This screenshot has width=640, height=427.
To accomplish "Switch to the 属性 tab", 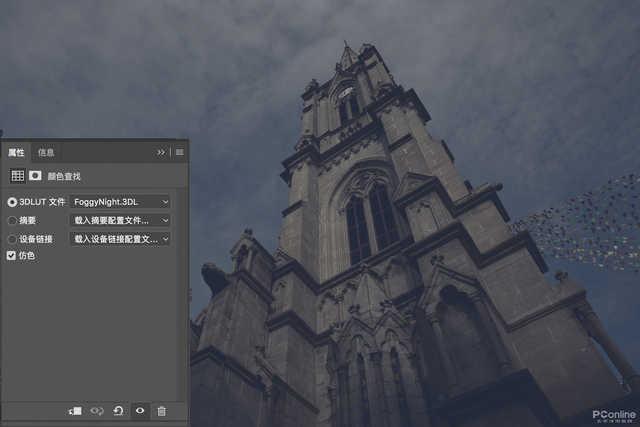I will pos(16,152).
